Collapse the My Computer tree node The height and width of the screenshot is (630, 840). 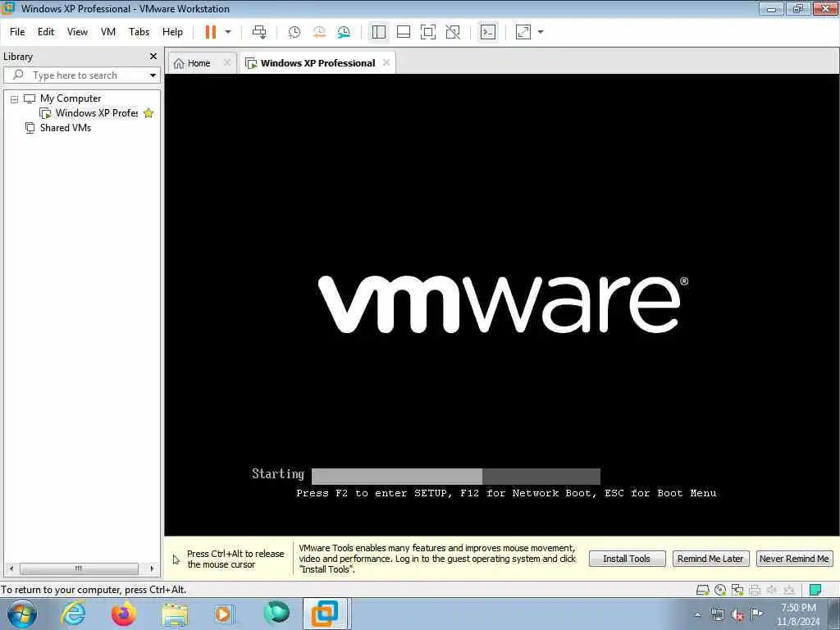click(14, 99)
